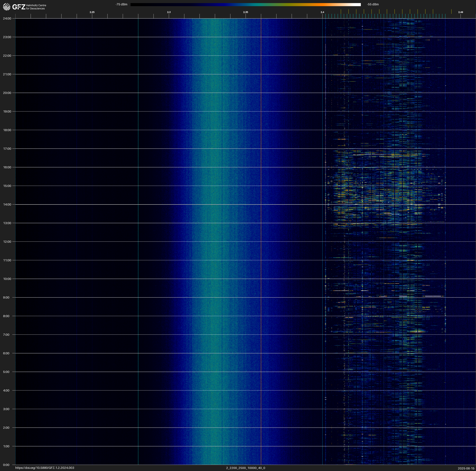Click the 17:00 time axis label

click(x=7, y=149)
